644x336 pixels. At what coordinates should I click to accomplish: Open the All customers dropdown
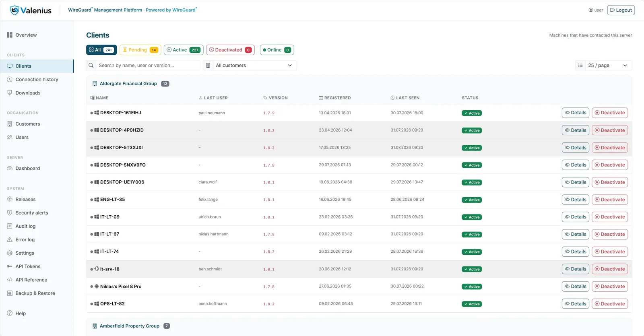coord(254,66)
